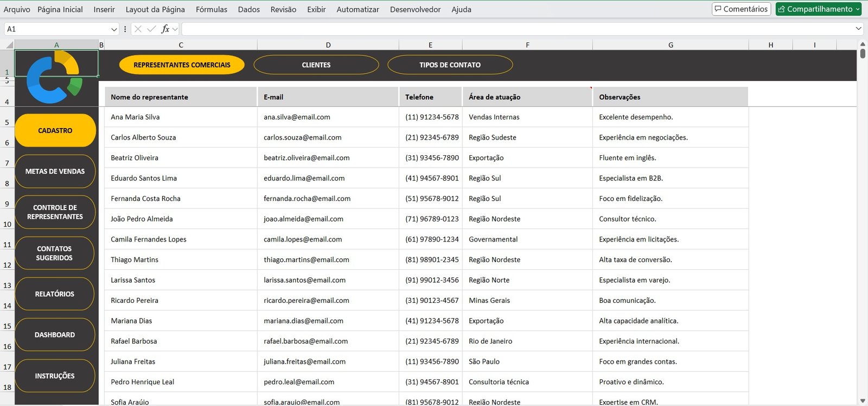Image resolution: width=868 pixels, height=406 pixels.
Task: Open the METAS DE VENDAS sidebar page
Action: [x=55, y=172]
